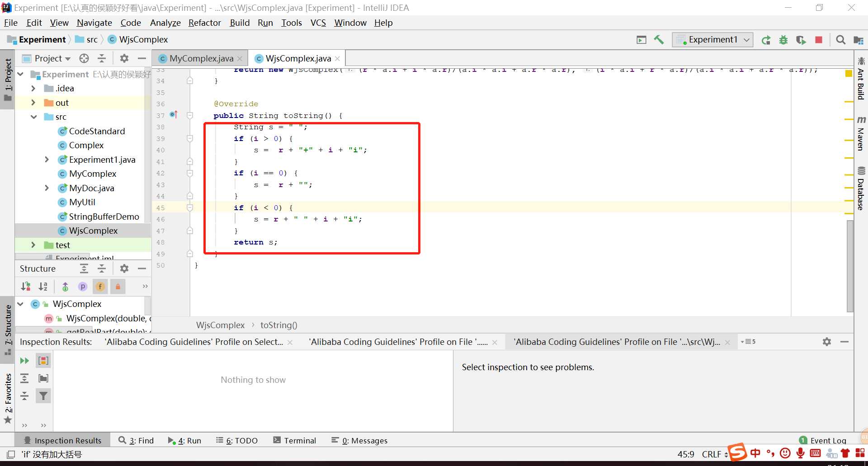Click the Build project hammer icon
The image size is (868, 466).
point(659,40)
